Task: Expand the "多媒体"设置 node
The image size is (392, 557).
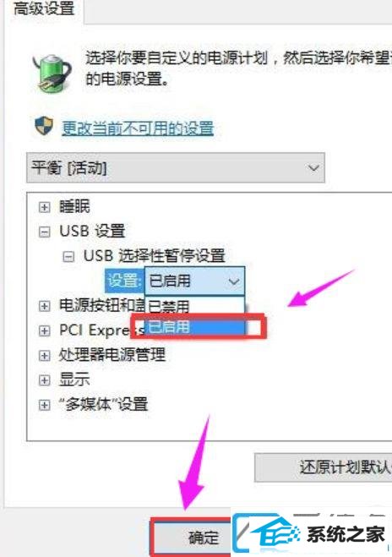Action: click(44, 405)
